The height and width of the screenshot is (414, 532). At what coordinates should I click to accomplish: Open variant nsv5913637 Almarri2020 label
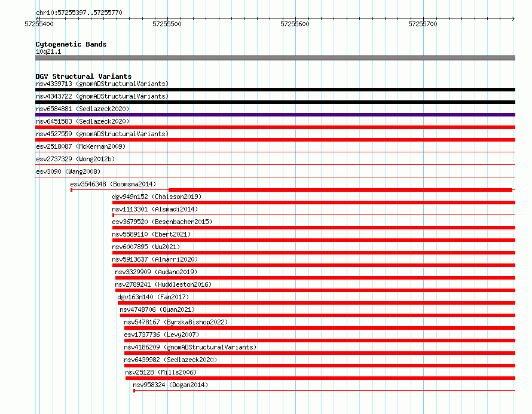click(x=155, y=259)
